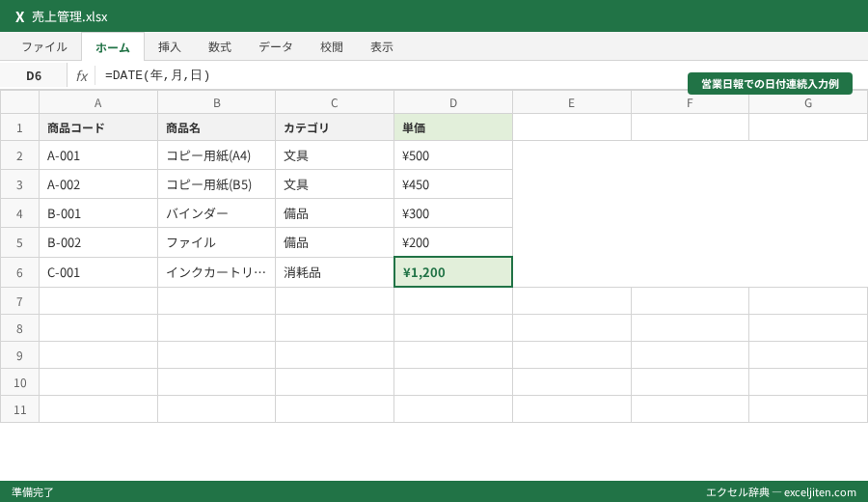868x502 pixels.
Task: Select row 9 header
Action: [19, 355]
